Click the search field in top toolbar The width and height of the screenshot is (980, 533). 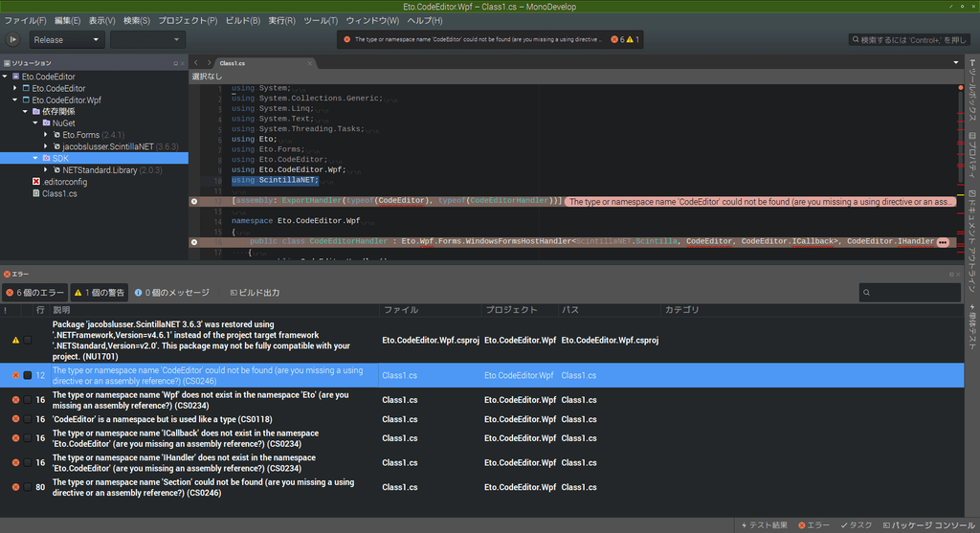click(x=909, y=39)
